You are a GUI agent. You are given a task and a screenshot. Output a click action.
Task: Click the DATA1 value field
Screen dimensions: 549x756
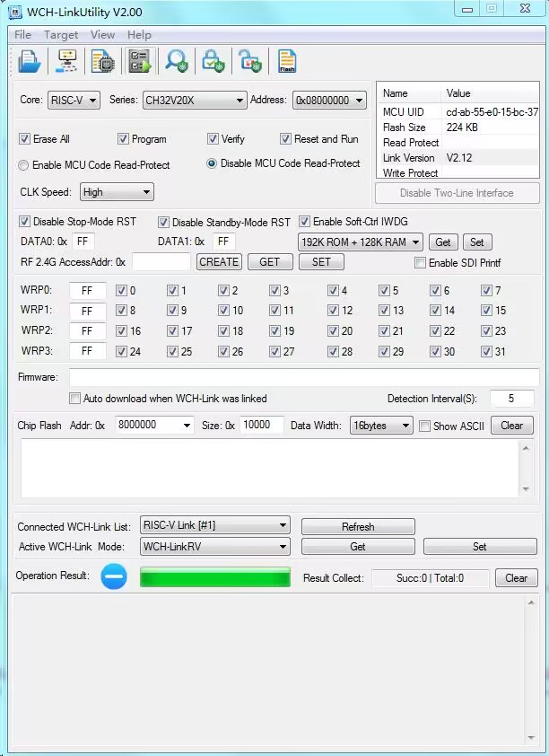(223, 241)
